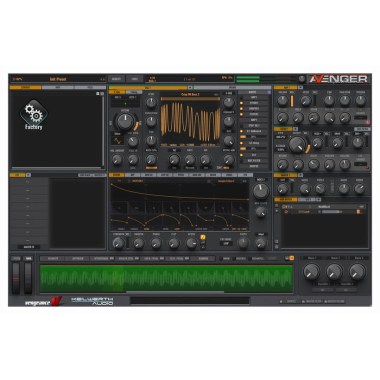The width and height of the screenshot is (380, 380).
Task: Click the Keilwerth Audio logo
Action: pyautogui.click(x=92, y=301)
